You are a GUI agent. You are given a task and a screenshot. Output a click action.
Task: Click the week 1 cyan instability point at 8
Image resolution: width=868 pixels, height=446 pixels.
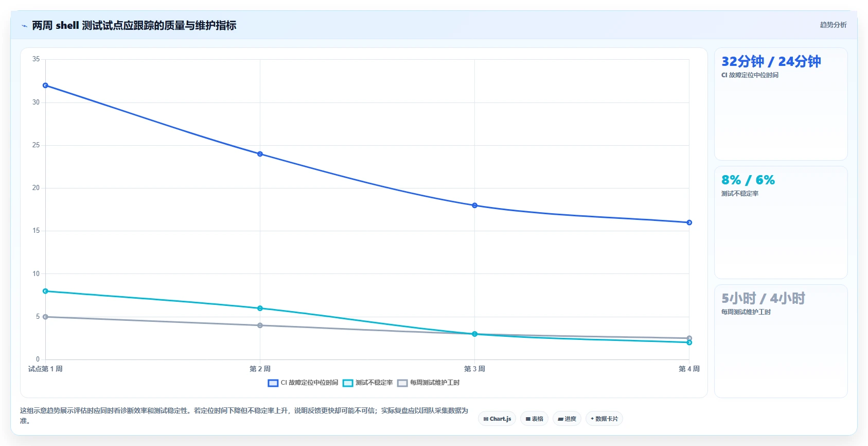[x=45, y=291]
